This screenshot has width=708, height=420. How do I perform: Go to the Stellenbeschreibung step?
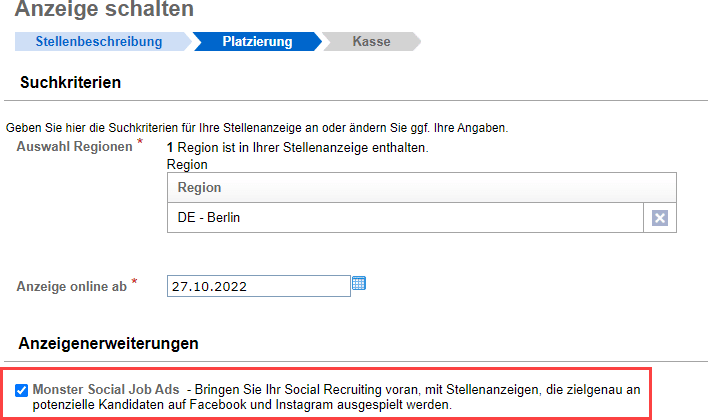(99, 42)
